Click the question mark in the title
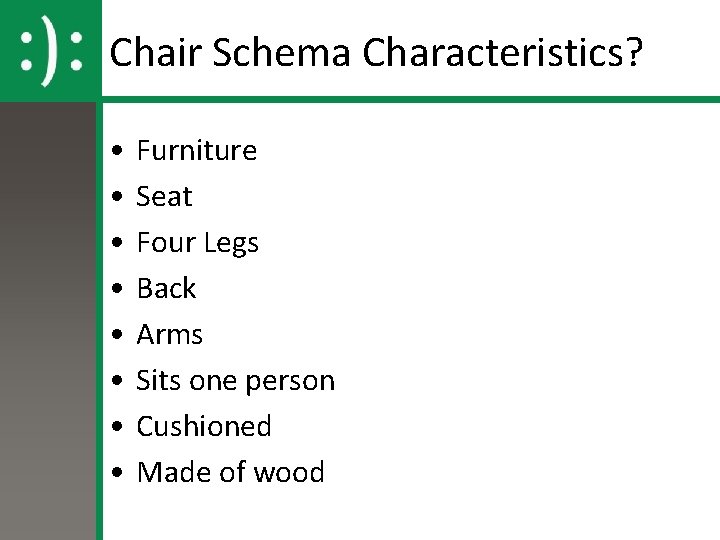Viewport: 720px width, 540px height. click(633, 51)
